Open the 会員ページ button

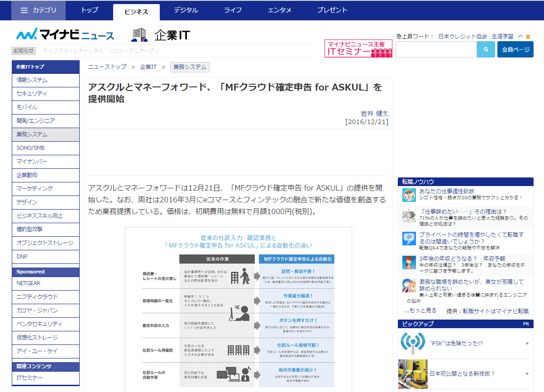[515, 49]
